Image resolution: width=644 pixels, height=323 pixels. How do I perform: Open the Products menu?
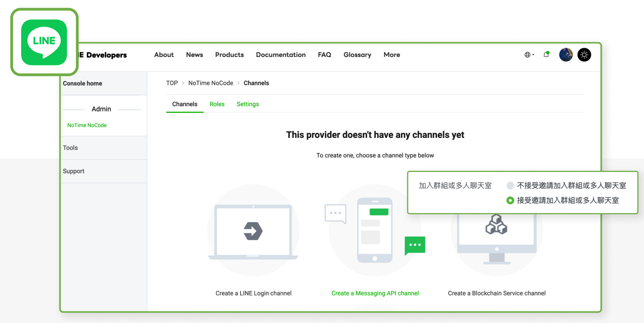tap(230, 55)
